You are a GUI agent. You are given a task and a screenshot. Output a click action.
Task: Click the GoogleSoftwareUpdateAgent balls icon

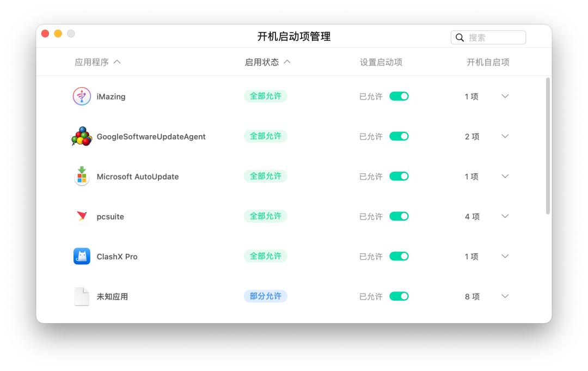click(82, 137)
